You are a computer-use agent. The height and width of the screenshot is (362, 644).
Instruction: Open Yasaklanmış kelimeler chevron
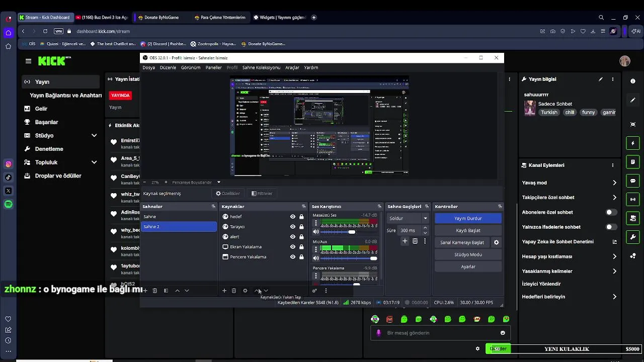(x=614, y=271)
